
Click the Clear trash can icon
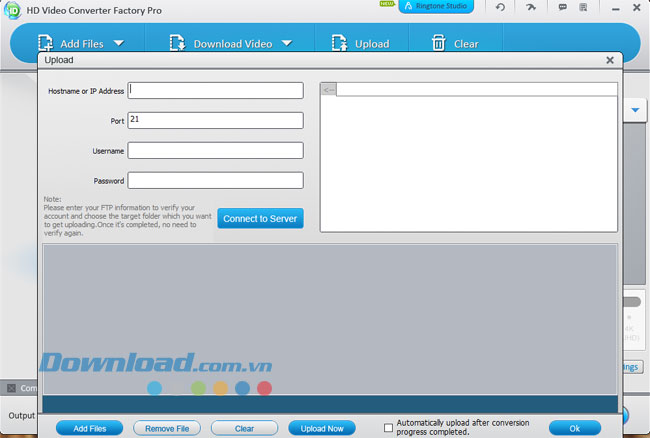[439, 43]
